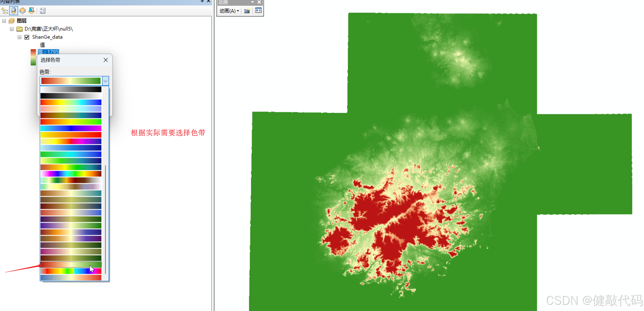Close the 选择色带 dialog
The height and width of the screenshot is (311, 644).
[106, 60]
